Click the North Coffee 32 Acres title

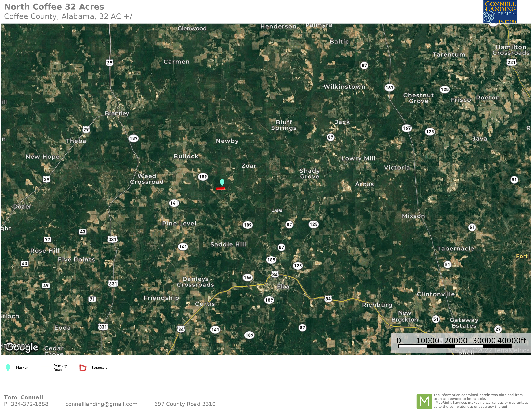[x=54, y=7]
